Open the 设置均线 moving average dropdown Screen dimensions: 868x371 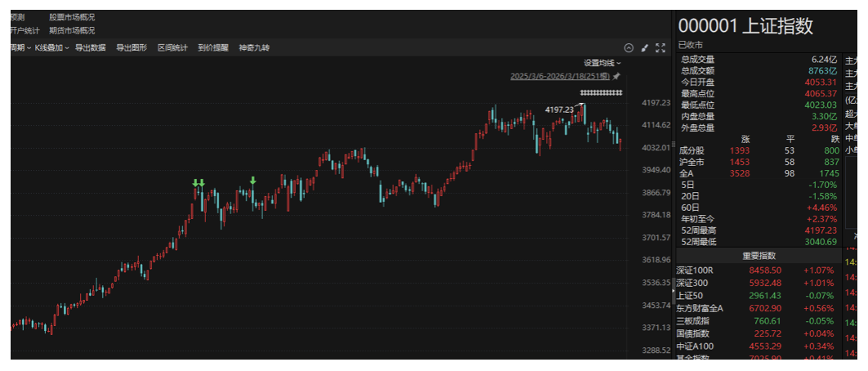click(x=602, y=63)
